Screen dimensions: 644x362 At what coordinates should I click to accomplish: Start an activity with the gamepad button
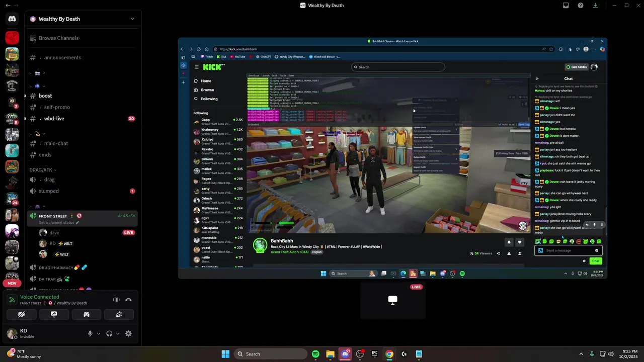coord(87,314)
